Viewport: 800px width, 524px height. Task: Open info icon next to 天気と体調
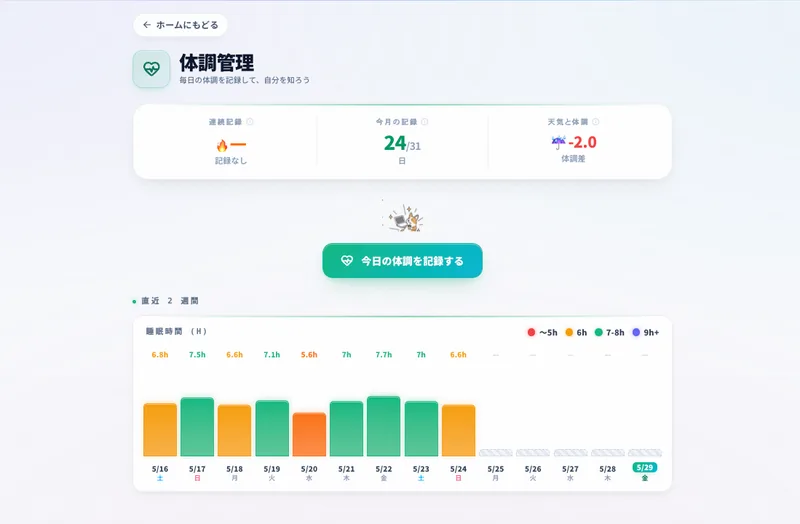pos(595,122)
